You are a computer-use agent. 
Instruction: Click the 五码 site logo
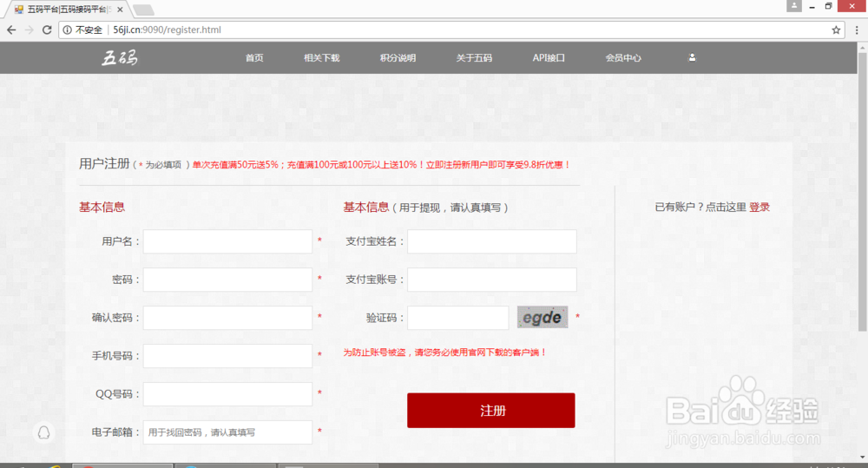tap(120, 57)
